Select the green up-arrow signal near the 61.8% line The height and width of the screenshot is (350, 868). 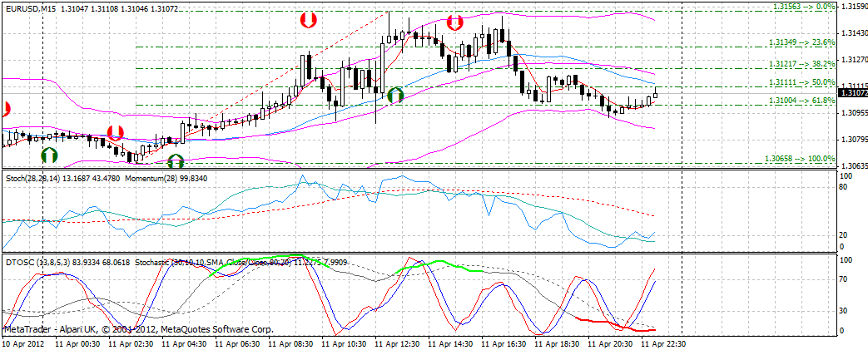pyautogui.click(x=395, y=95)
